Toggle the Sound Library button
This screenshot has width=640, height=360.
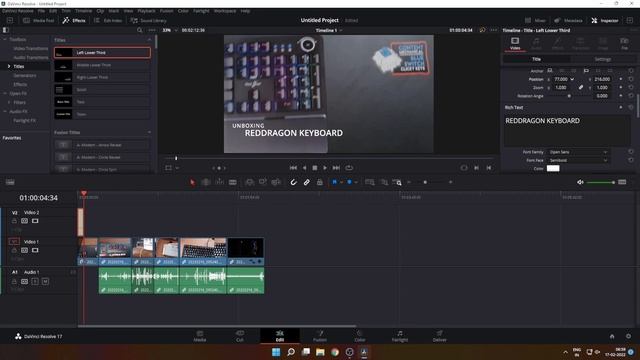149,20
